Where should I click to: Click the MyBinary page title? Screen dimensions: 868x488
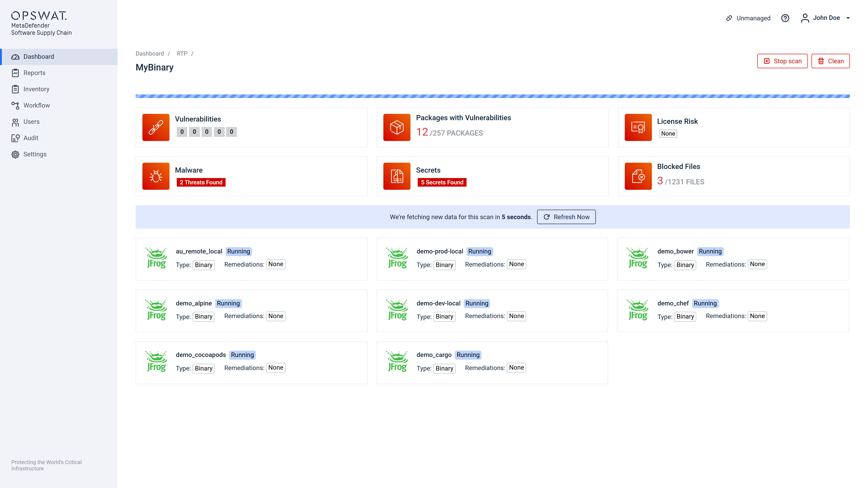(x=154, y=67)
